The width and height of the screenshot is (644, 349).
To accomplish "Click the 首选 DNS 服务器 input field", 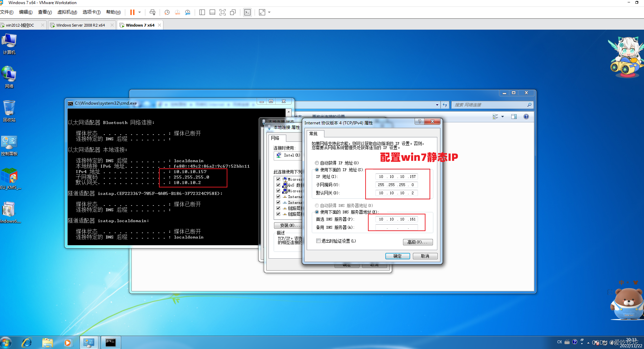I will [397, 219].
